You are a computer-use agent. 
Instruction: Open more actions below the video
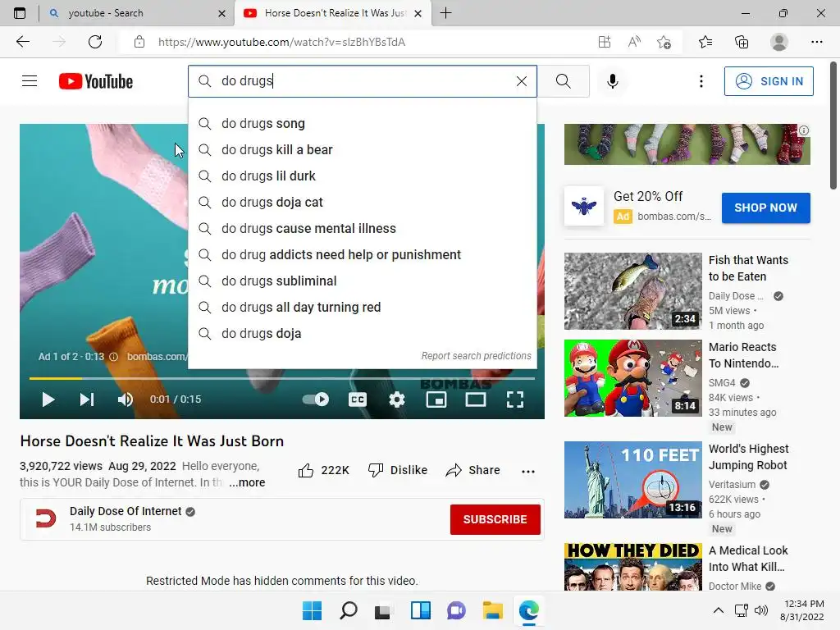tap(527, 471)
